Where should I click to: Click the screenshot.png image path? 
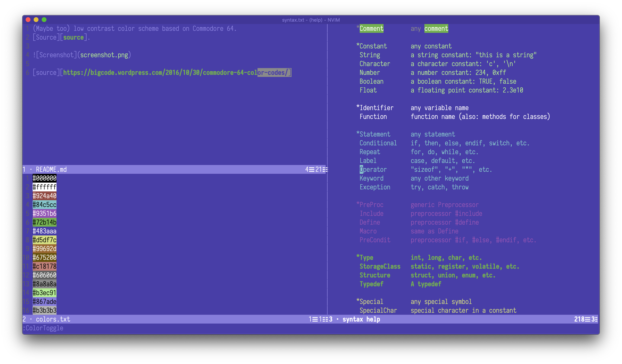104,55
